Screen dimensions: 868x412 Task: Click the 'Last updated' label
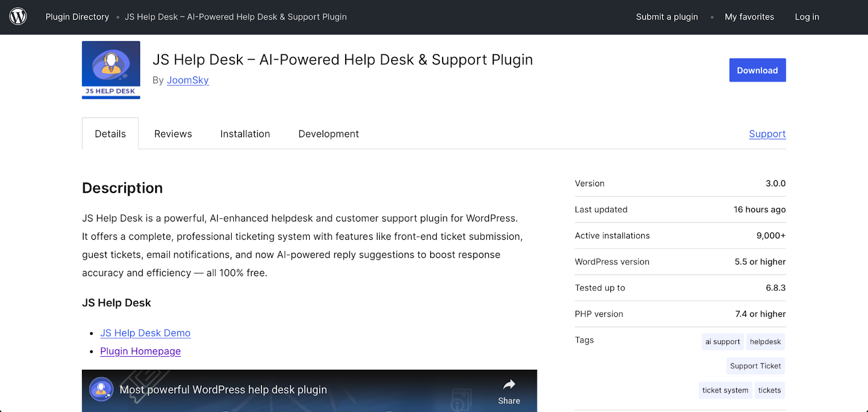[601, 210]
